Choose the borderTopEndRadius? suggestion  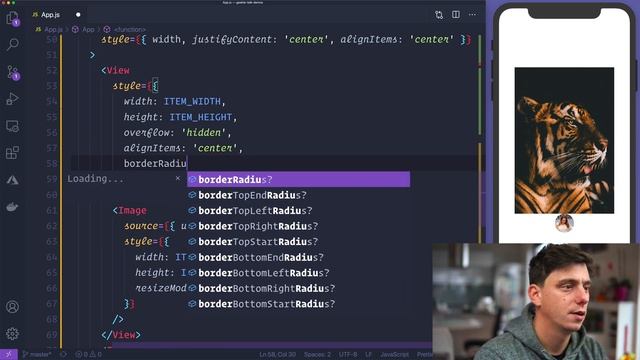[298, 195]
